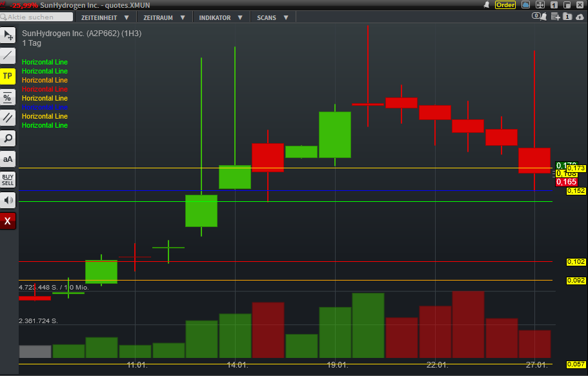
Task: Click the 22.01. date label
Action: 437,365
